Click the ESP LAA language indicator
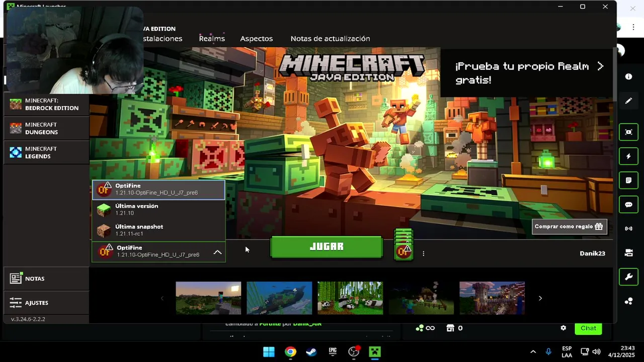644x362 pixels. 567,352
